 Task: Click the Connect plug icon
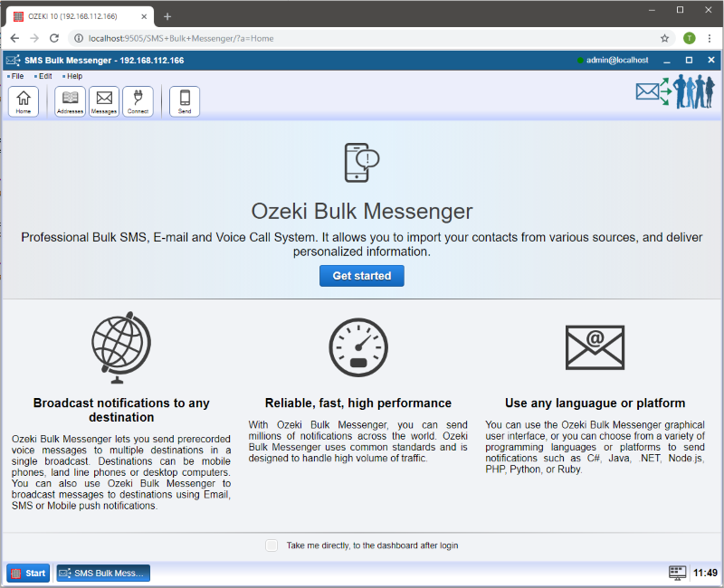point(138,101)
